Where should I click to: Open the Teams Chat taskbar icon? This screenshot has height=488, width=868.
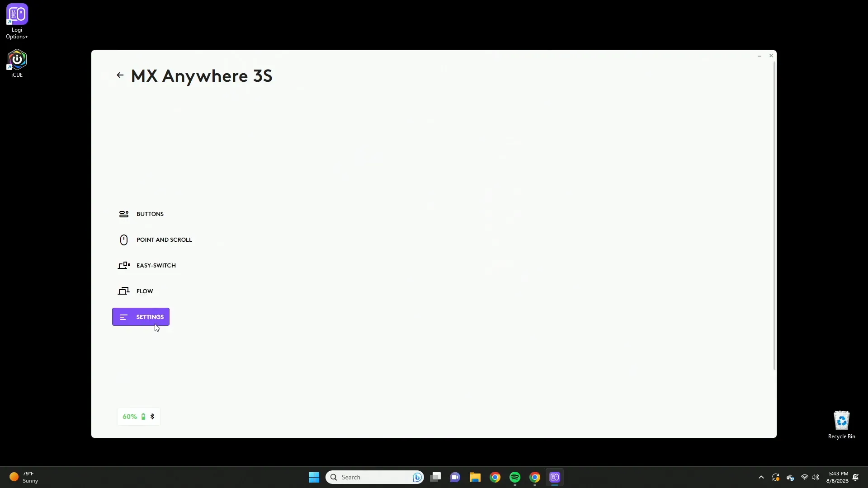(455, 477)
